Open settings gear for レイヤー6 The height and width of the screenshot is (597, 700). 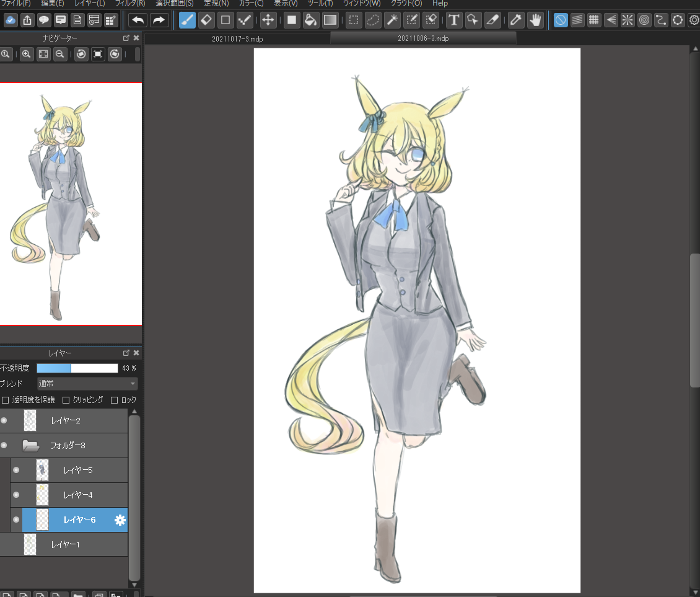click(120, 520)
